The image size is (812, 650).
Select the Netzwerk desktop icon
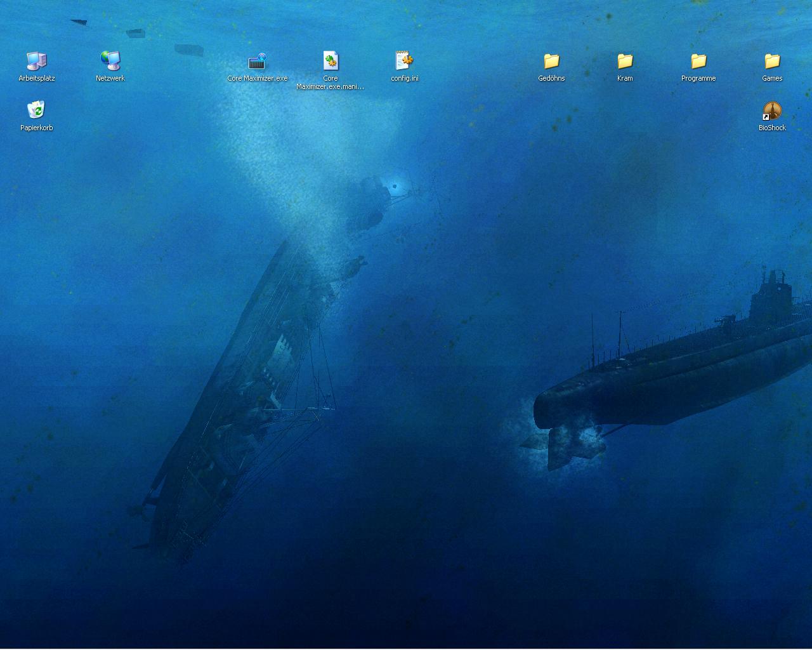[x=110, y=61]
